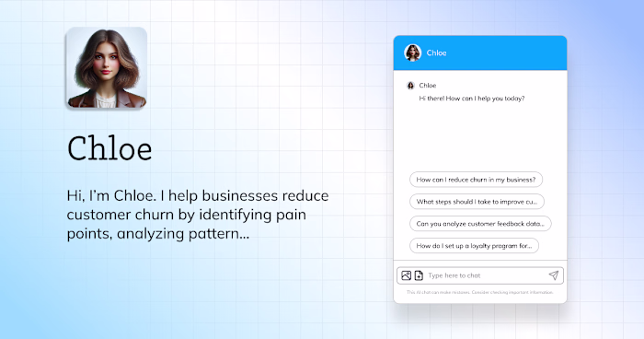Click "Chloe" name in blue chat header
Image resolution: width=644 pixels, height=339 pixels.
(x=436, y=53)
